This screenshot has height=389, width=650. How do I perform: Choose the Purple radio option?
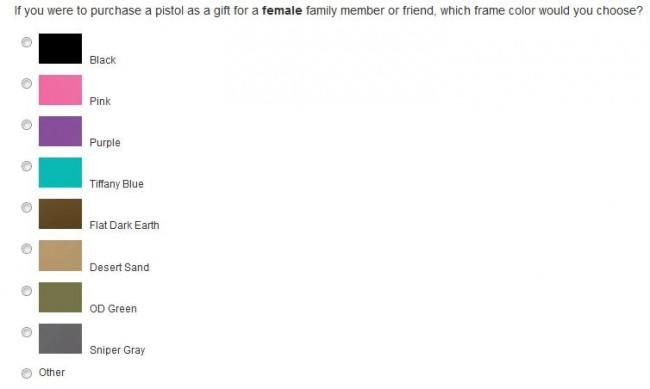point(27,125)
